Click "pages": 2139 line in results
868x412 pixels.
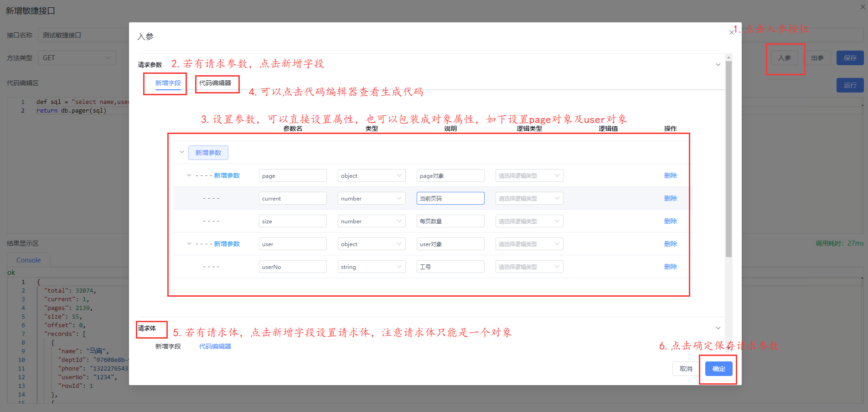coord(68,308)
